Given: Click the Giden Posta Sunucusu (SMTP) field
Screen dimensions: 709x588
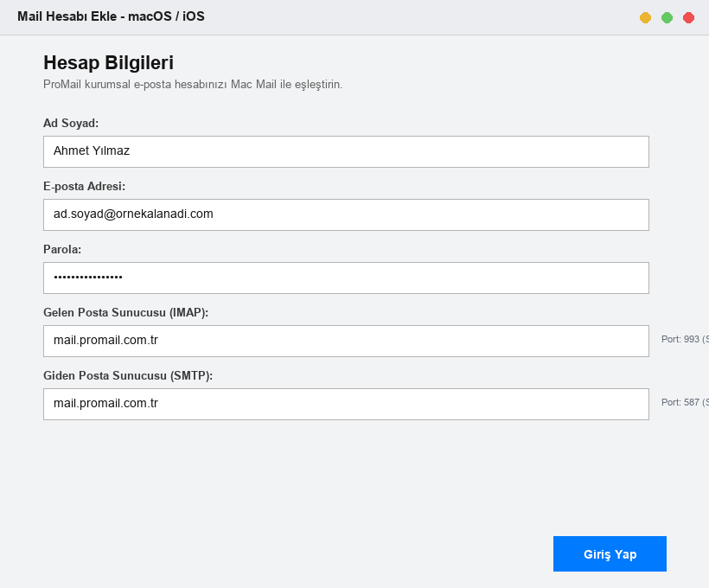Looking at the screenshot, I should tap(346, 404).
